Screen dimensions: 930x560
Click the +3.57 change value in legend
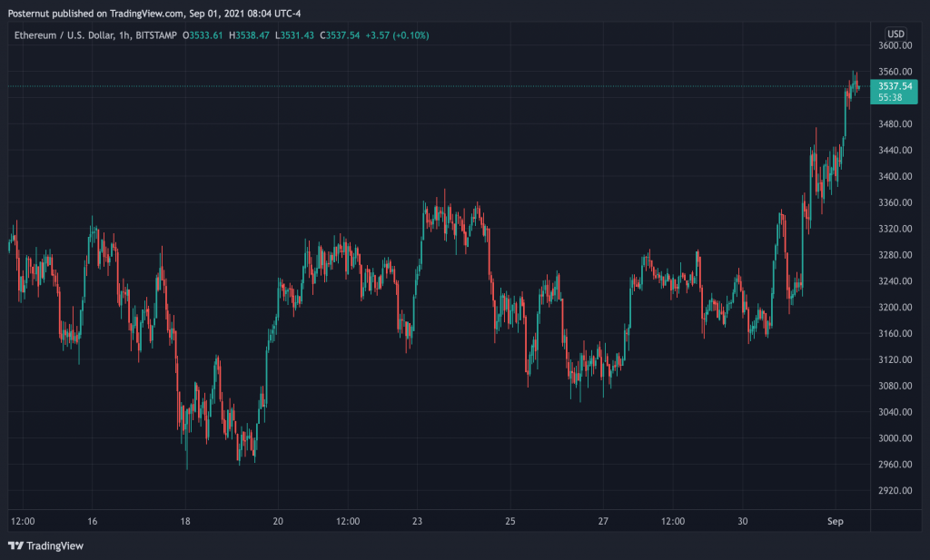(379, 35)
